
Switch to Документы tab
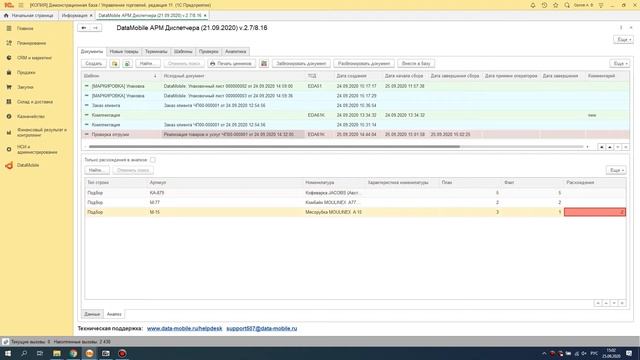[92, 51]
